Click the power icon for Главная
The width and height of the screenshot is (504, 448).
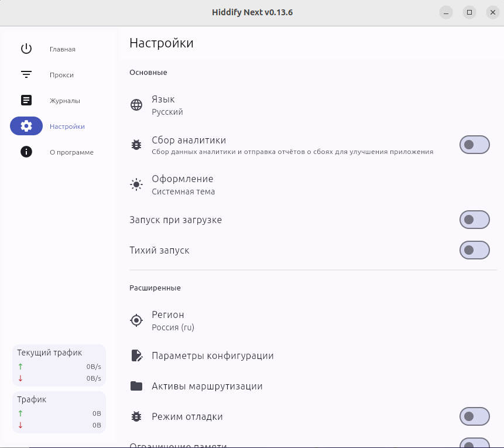(x=26, y=49)
